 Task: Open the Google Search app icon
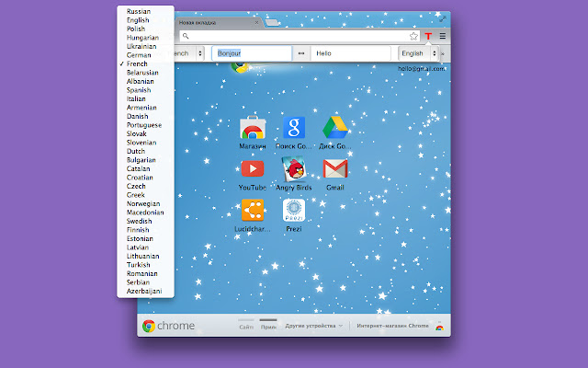tap(294, 128)
